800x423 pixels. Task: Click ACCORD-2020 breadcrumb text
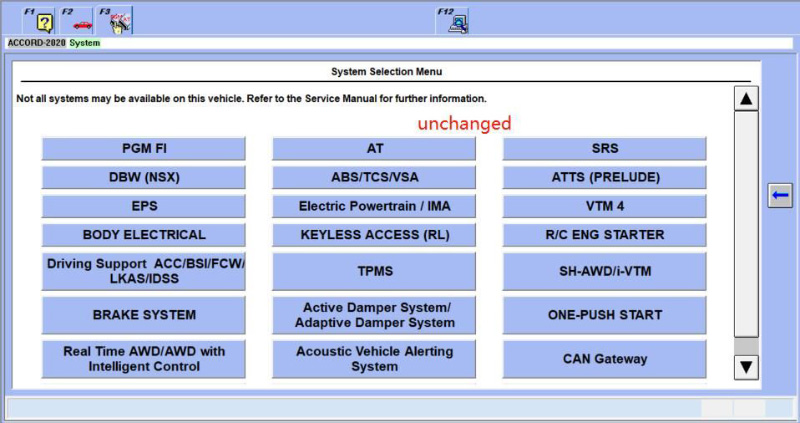tap(36, 43)
